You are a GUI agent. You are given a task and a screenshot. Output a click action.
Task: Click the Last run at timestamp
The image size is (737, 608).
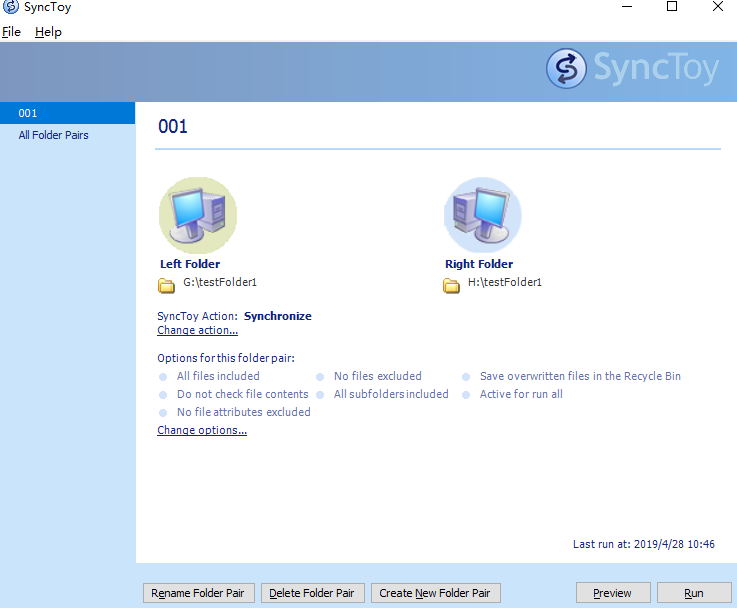point(643,544)
